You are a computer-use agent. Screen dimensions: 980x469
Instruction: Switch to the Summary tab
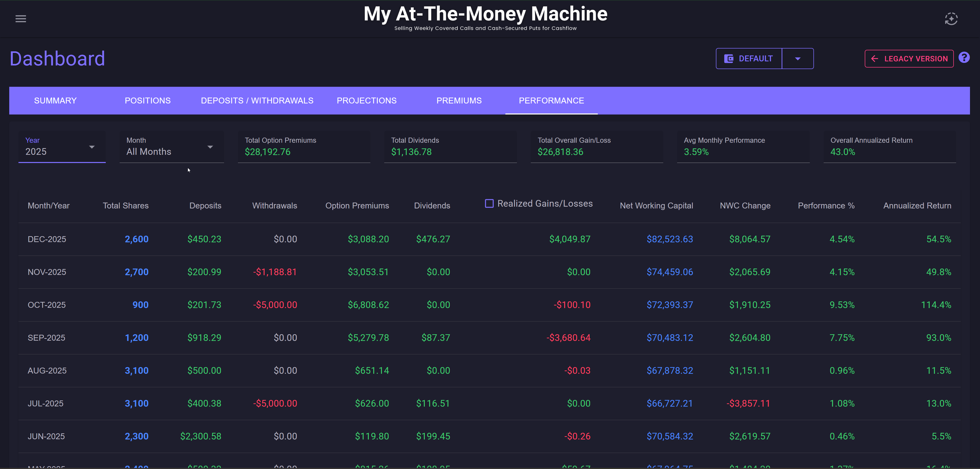pos(55,100)
